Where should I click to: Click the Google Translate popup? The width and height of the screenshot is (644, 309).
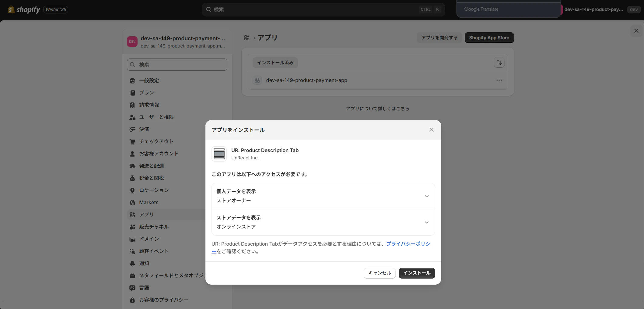tap(508, 9)
